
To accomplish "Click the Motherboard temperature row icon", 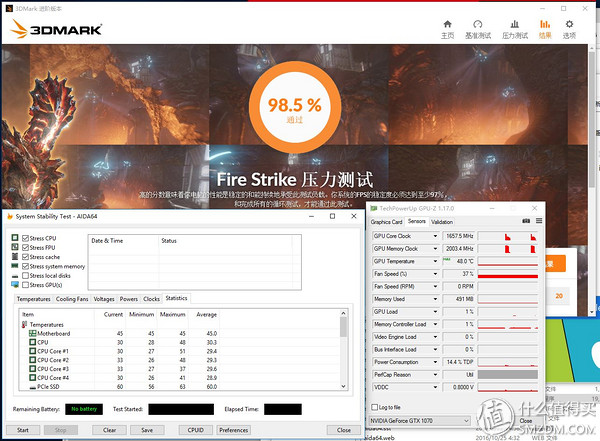I will [x=33, y=333].
